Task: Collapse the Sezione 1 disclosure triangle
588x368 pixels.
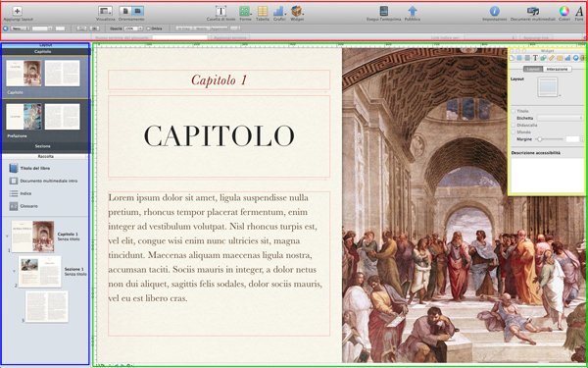Action: [x=15, y=271]
